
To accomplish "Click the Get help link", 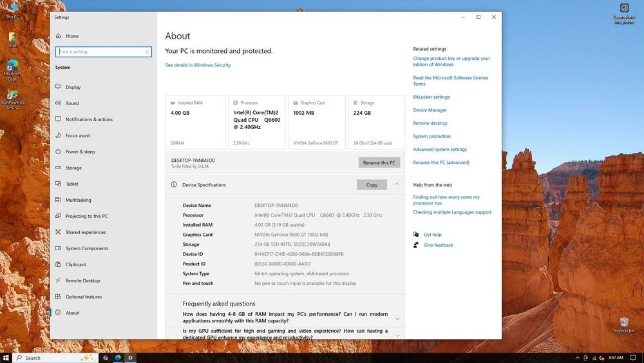I will 433,235.
